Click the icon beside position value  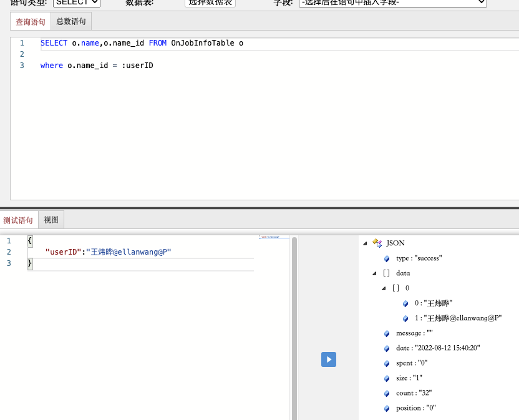387,408
